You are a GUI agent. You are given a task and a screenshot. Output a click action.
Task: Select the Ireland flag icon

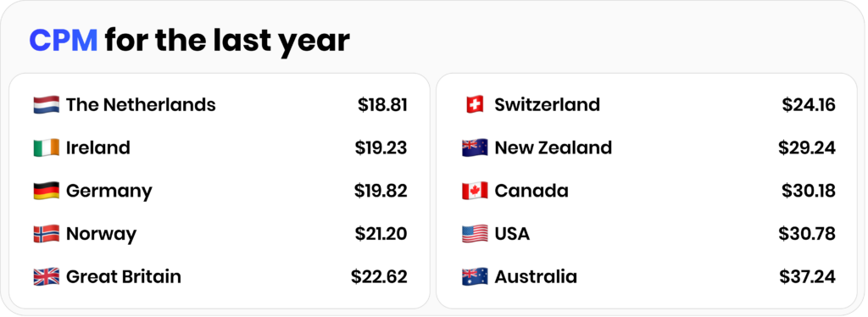point(46,147)
